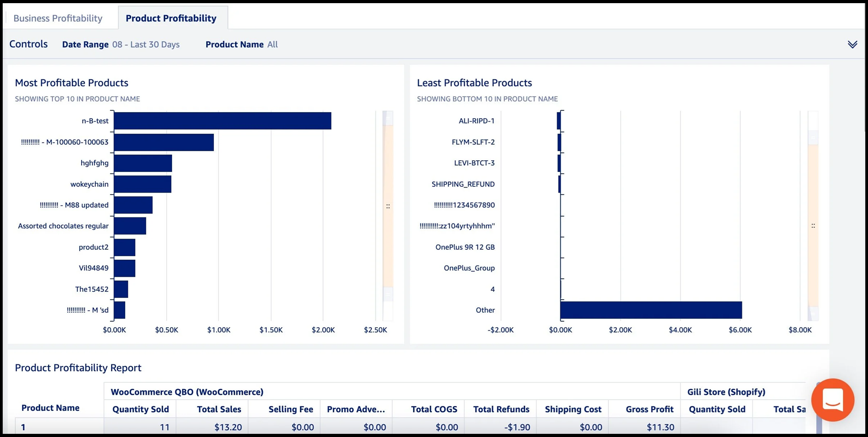Click the Other bar in Least Profitable

point(650,310)
